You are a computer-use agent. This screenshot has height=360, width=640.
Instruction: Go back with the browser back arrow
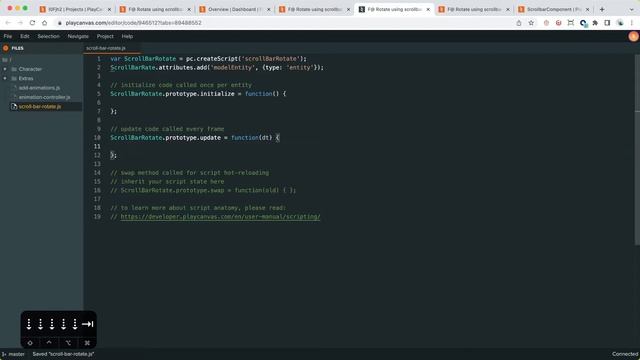click(x=8, y=23)
